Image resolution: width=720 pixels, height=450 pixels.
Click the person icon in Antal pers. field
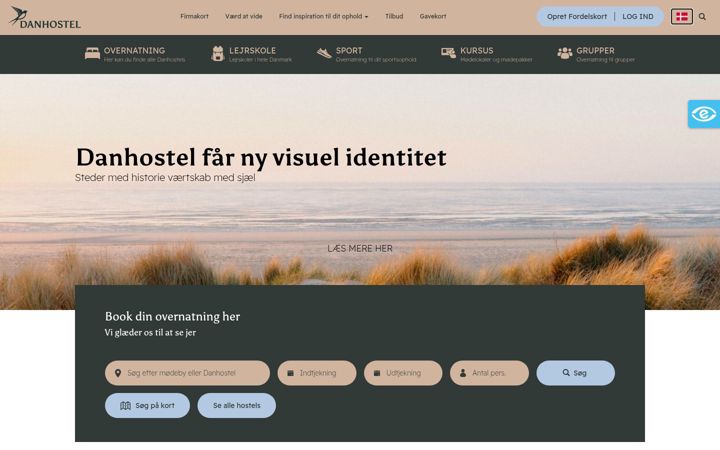pos(463,373)
